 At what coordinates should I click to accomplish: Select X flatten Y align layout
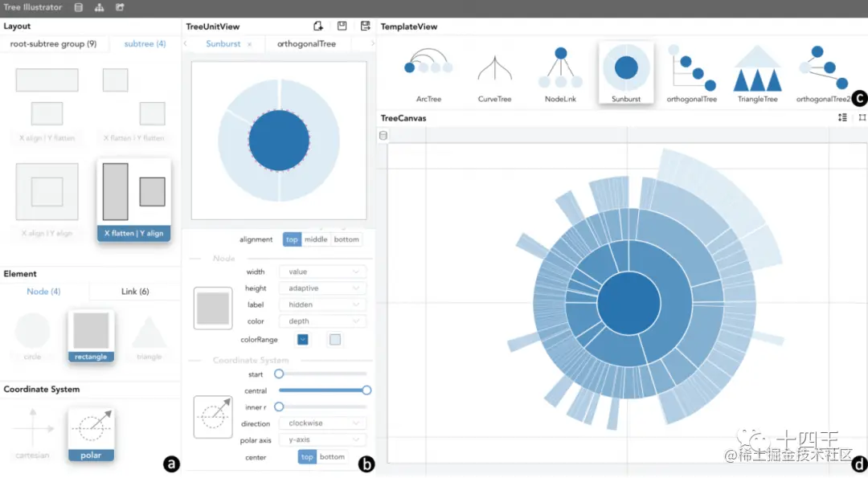coord(134,200)
